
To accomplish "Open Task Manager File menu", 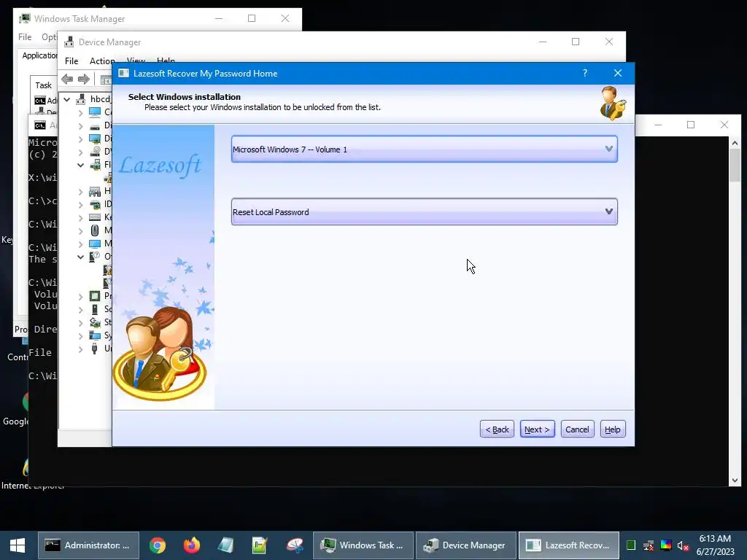I will tap(25, 36).
